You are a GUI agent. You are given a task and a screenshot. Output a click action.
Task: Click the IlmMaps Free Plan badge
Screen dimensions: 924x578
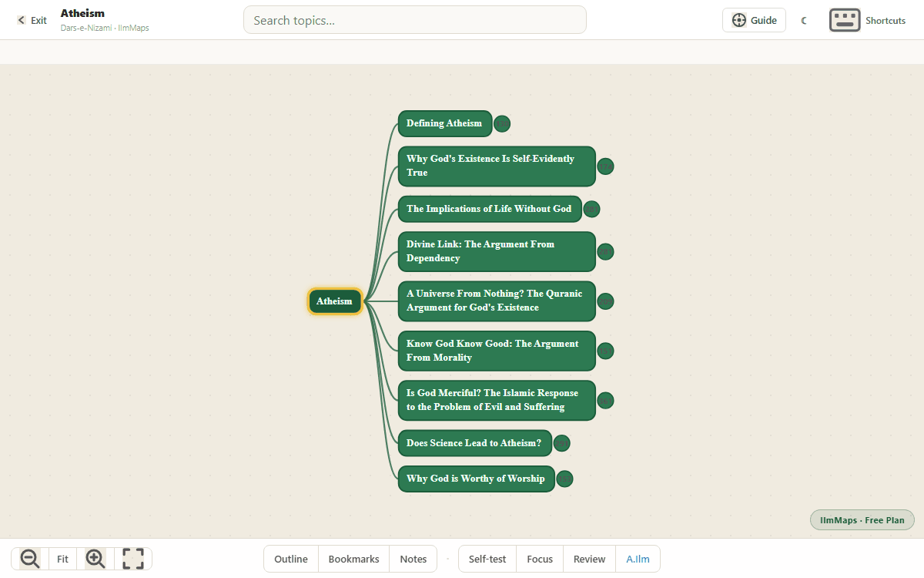[862, 520]
